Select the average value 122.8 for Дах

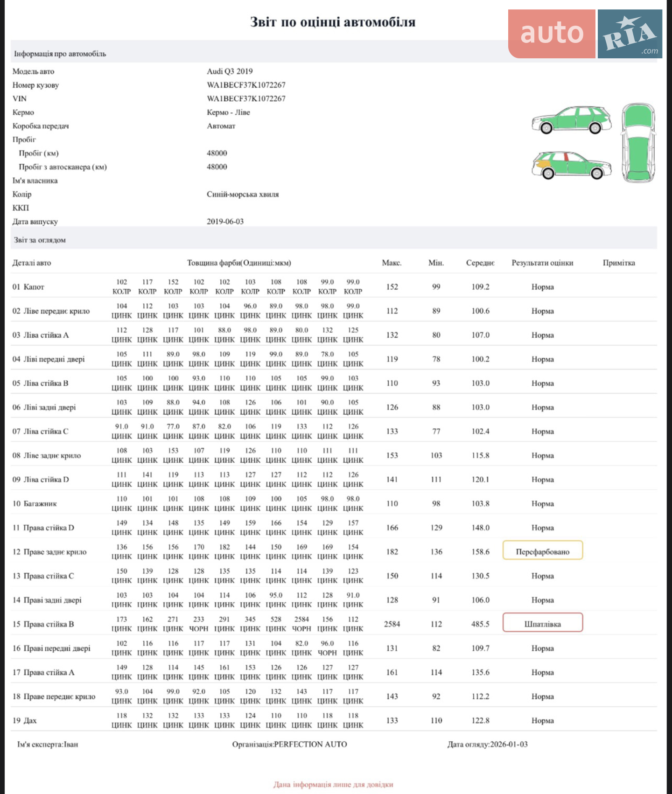pyautogui.click(x=480, y=721)
